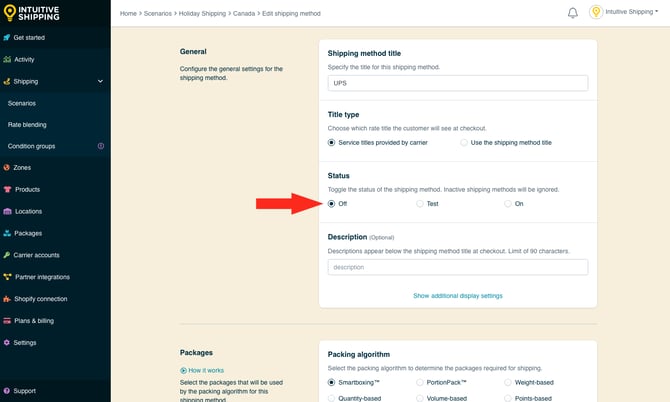Open Packages via its box icon
The height and width of the screenshot is (402, 670).
pos(7,233)
